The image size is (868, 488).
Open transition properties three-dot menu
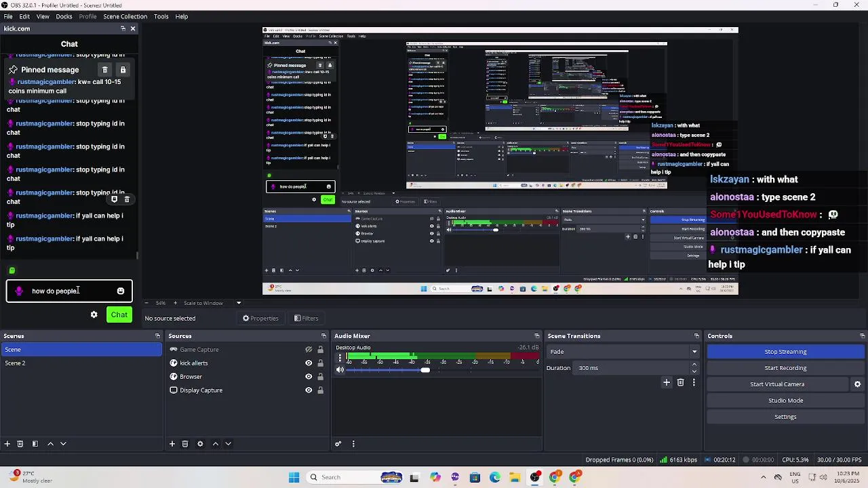pos(694,383)
